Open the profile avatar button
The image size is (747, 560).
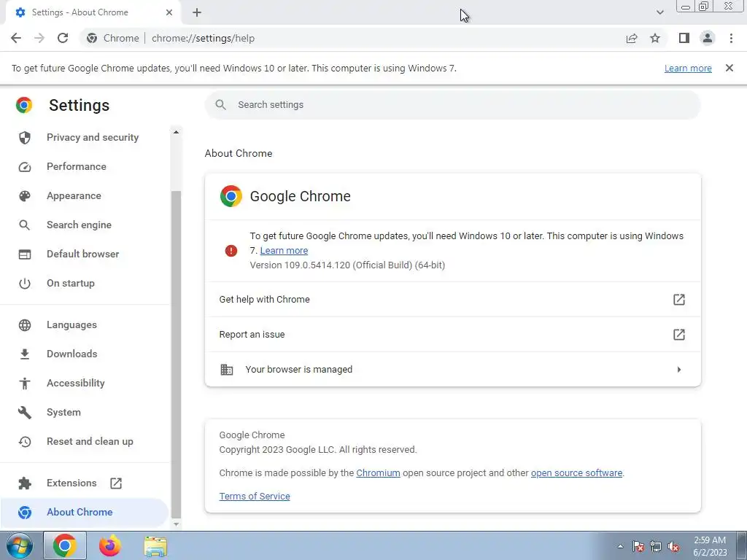[x=708, y=38]
